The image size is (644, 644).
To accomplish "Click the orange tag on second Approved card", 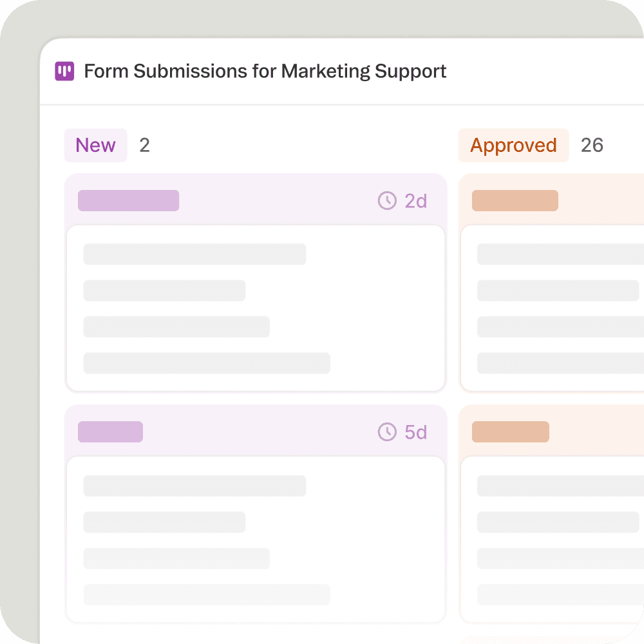I will pyautogui.click(x=510, y=431).
